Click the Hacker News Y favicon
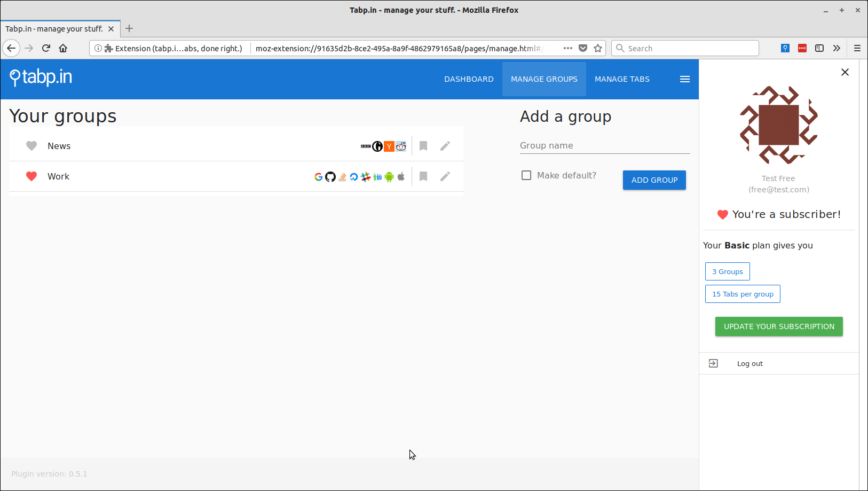This screenshot has height=491, width=868. tap(389, 146)
